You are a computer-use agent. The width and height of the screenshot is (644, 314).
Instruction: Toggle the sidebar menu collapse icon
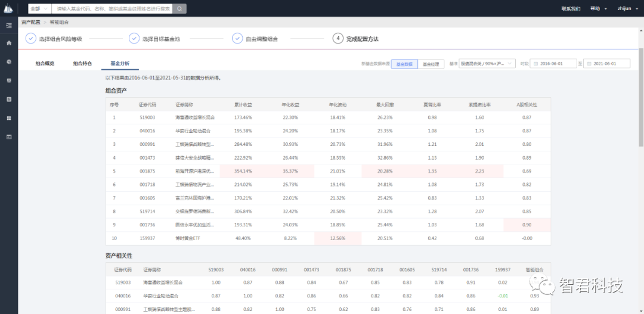tap(8, 26)
